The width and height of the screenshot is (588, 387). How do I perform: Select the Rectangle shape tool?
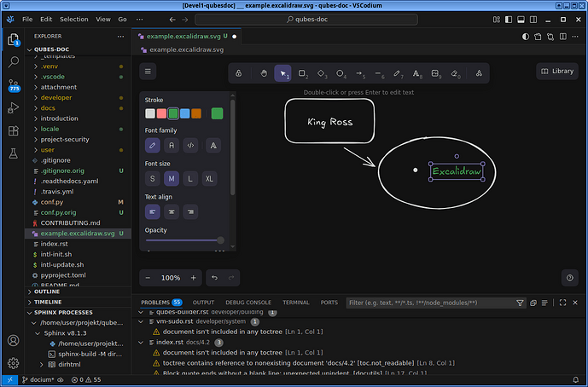pyautogui.click(x=301, y=73)
